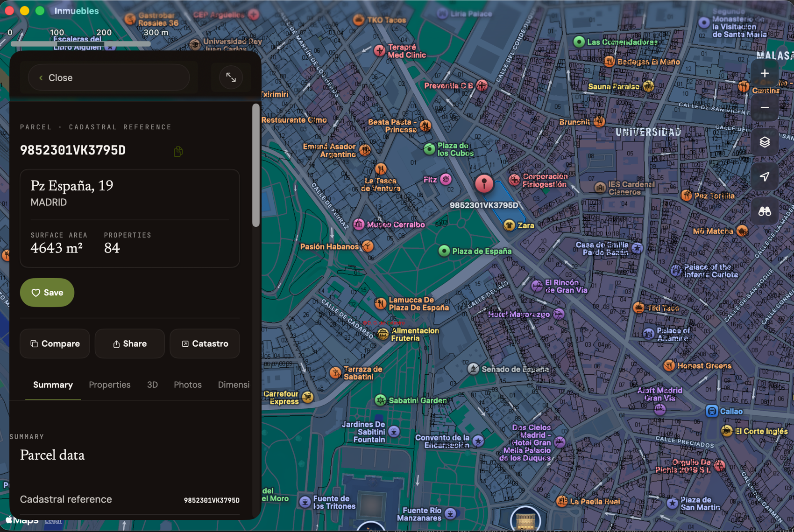Click the 9852301VK3795D label on the map
794x532 pixels.
coord(484,205)
